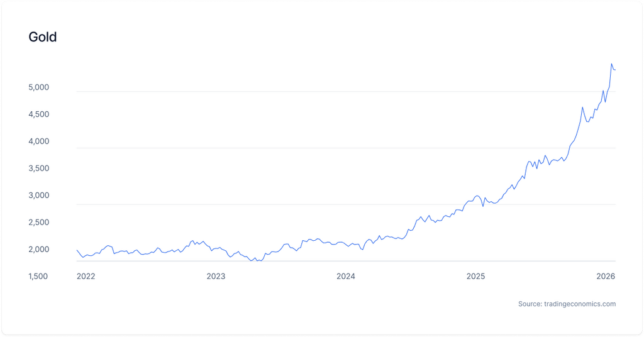Select the 2026 x-axis label

coord(605,276)
